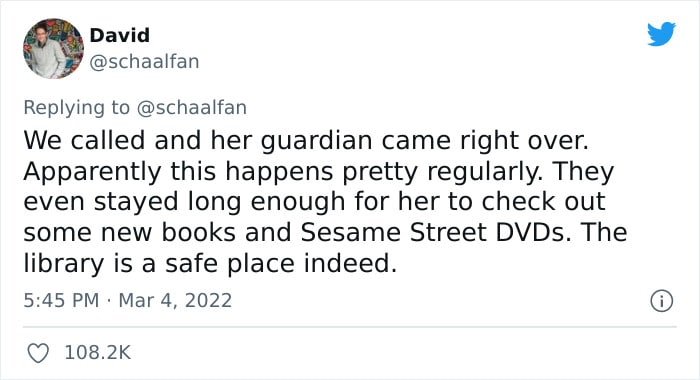
Task: Open the @schaalfan handle below the name
Action: tap(144, 62)
